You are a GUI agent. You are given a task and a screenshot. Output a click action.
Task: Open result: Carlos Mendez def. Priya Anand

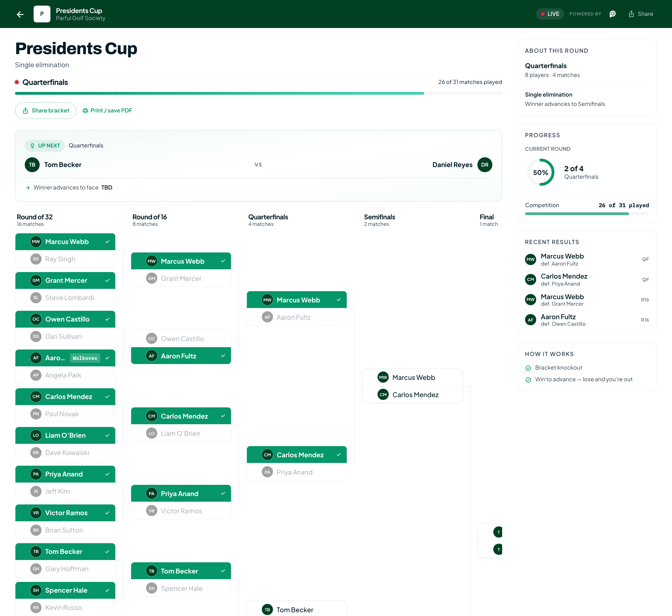point(587,280)
